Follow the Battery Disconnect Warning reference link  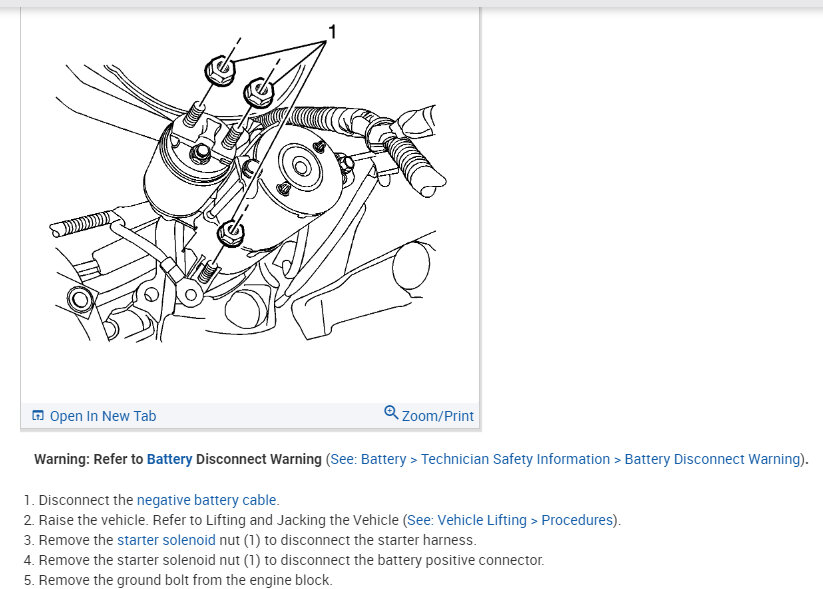pos(565,459)
